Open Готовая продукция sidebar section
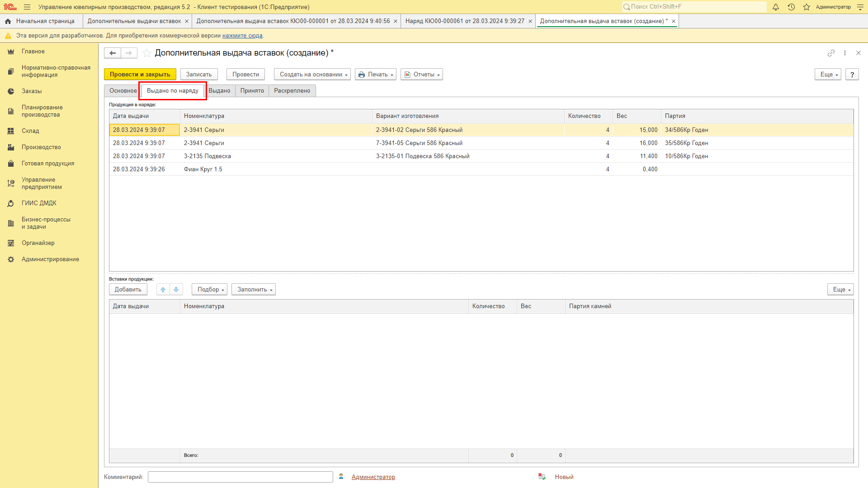Image resolution: width=868 pixels, height=488 pixels. (48, 164)
